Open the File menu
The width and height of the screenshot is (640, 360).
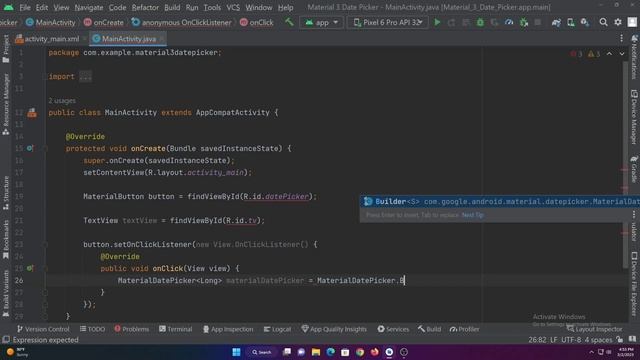pyautogui.click(x=25, y=7)
